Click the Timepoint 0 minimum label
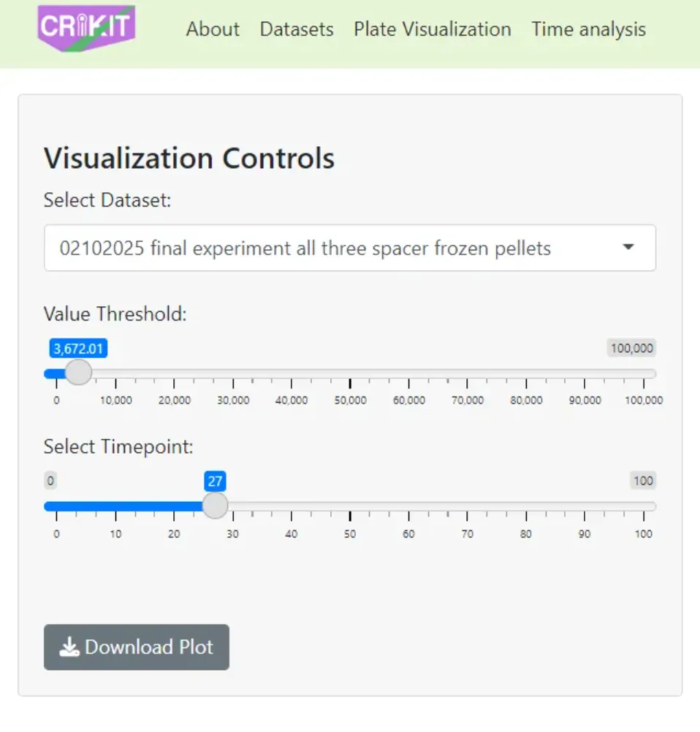The image size is (700, 732). (50, 481)
